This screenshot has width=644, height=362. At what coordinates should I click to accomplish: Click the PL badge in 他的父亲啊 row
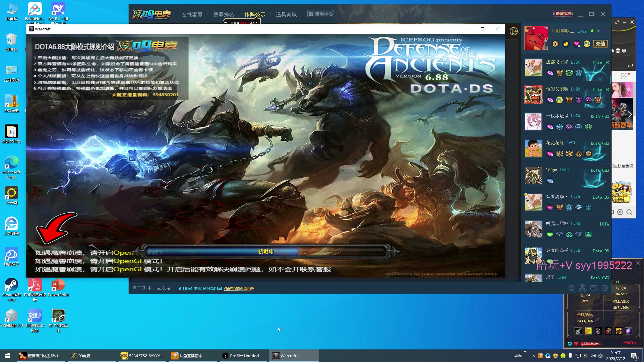(559, 100)
